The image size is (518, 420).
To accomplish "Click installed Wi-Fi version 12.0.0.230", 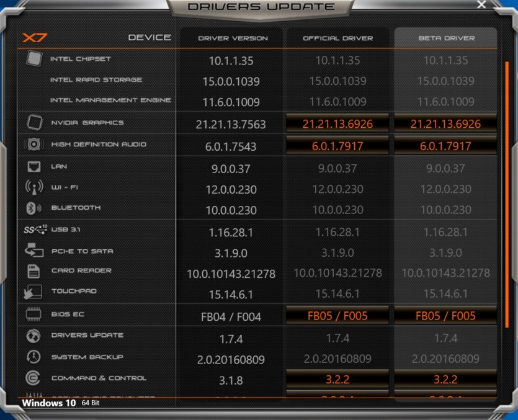I will 231,189.
